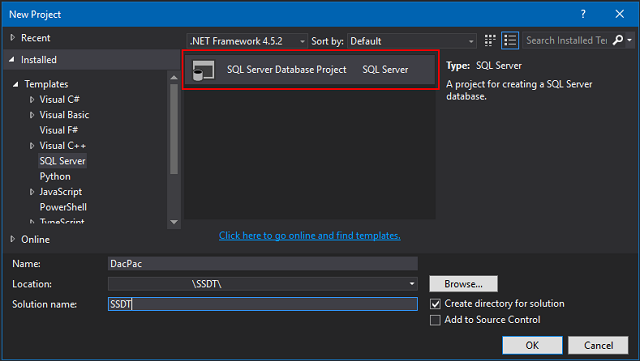Image resolution: width=640 pixels, height=361 pixels.
Task: Expand the Recent section
Action: pyautogui.click(x=13, y=38)
